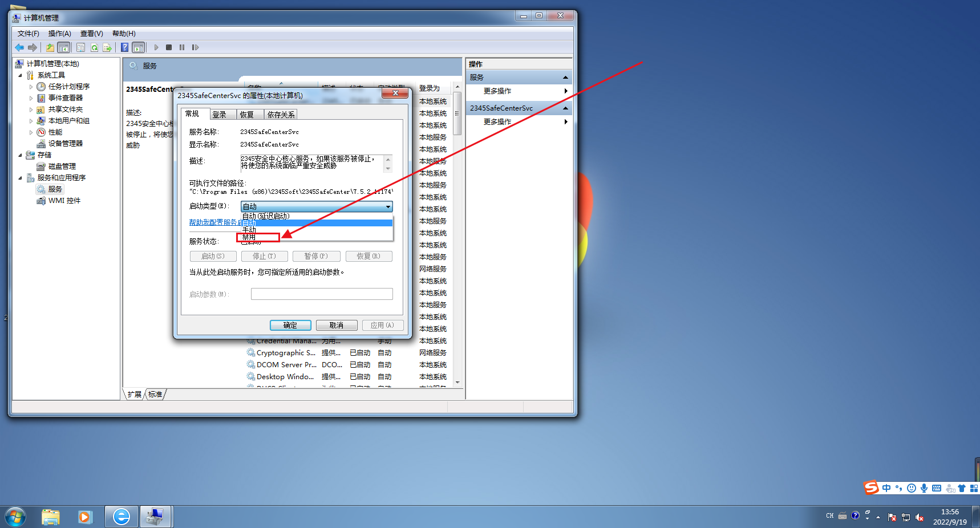Click the 应用(A) button

382,325
